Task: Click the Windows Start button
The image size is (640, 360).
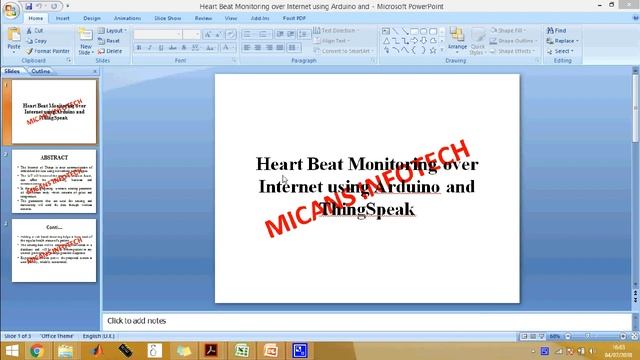Action: pyautogui.click(x=12, y=351)
